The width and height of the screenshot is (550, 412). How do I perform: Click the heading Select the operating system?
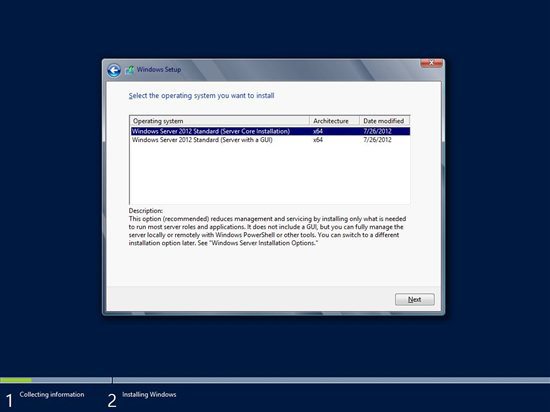click(201, 96)
